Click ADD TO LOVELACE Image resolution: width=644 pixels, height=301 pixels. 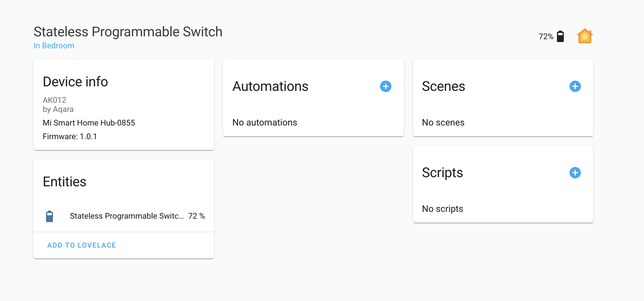(81, 245)
